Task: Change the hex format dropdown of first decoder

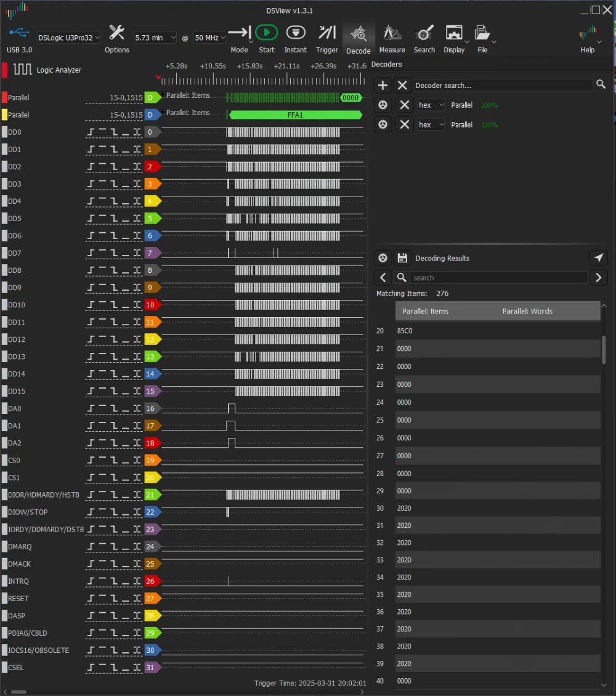Action: [431, 105]
